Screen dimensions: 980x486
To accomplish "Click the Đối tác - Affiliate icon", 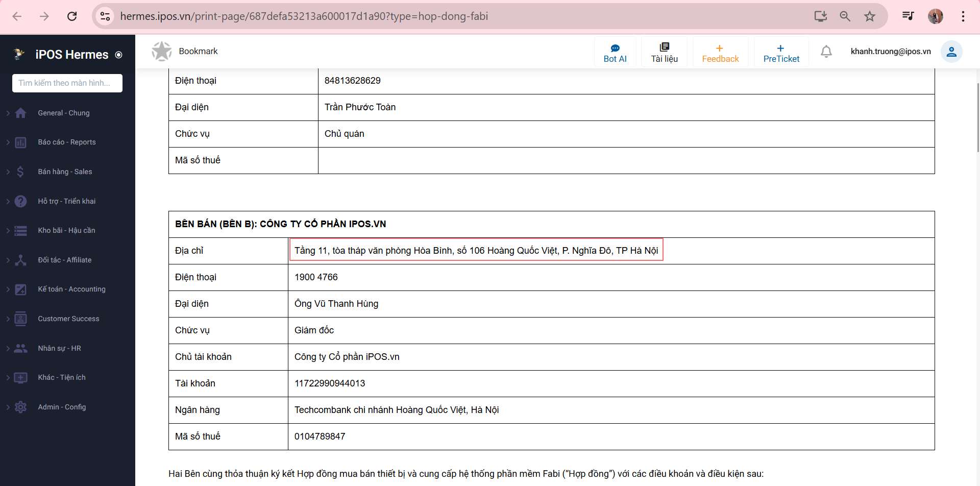I will click(21, 260).
